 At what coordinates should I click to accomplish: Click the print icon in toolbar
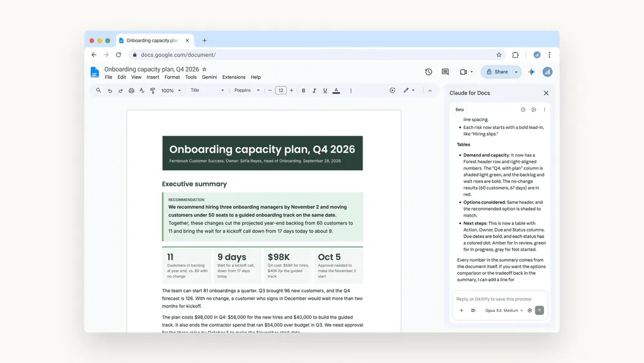point(131,90)
